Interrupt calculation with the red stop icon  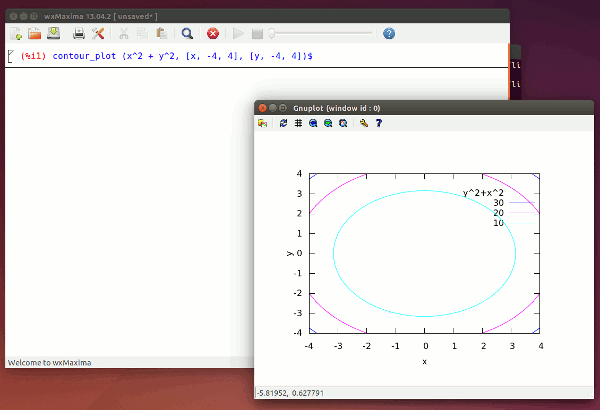[x=213, y=33]
